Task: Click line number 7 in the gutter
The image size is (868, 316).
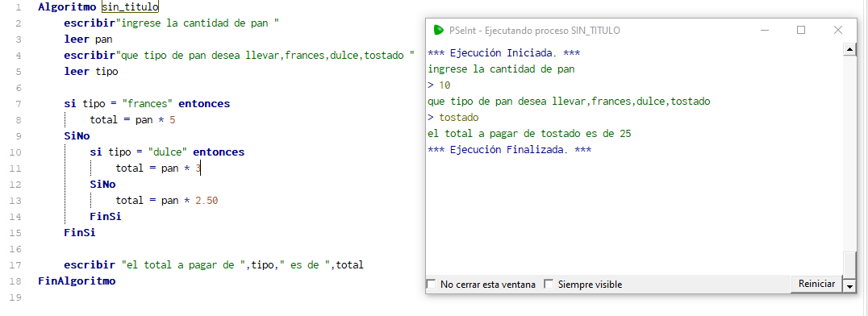Action: (x=19, y=104)
